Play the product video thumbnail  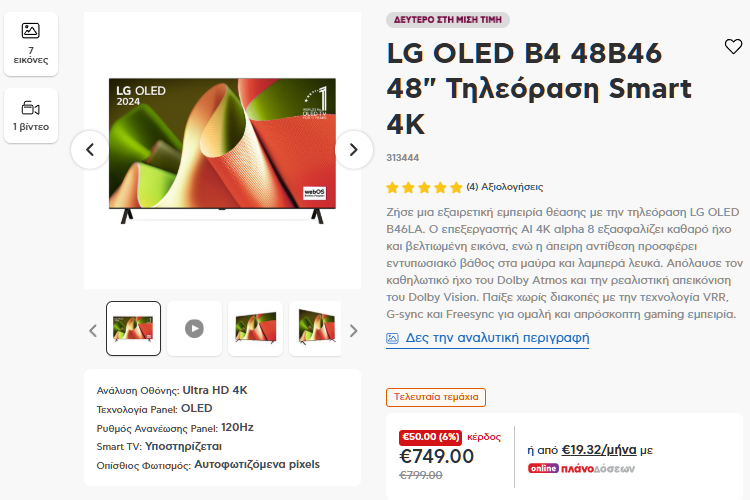(x=194, y=328)
